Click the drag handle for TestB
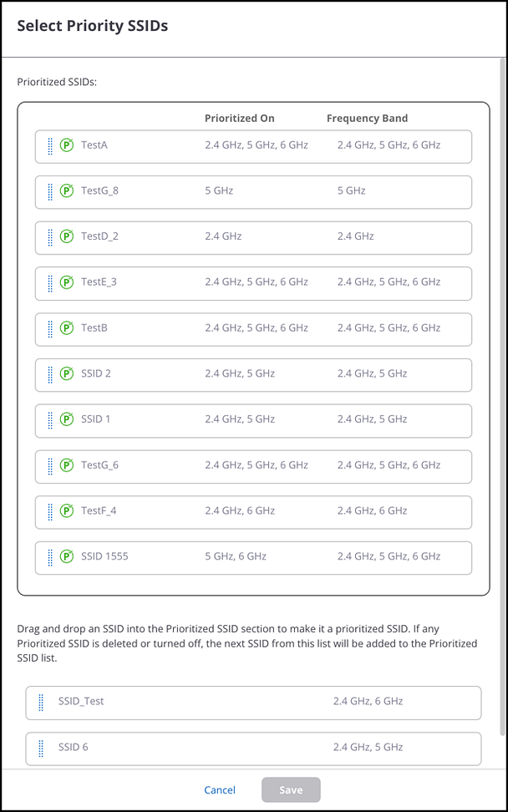Image resolution: width=508 pixels, height=812 pixels. (50, 328)
